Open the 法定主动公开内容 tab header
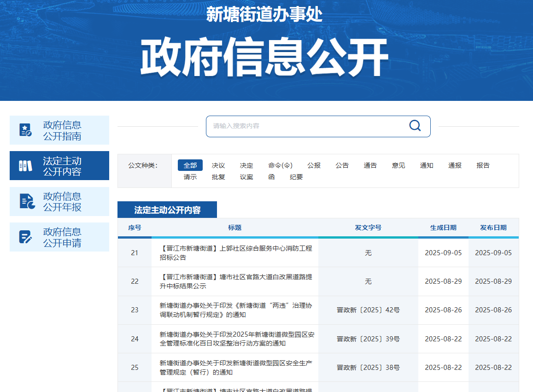533x392 pixels. tap(167, 210)
